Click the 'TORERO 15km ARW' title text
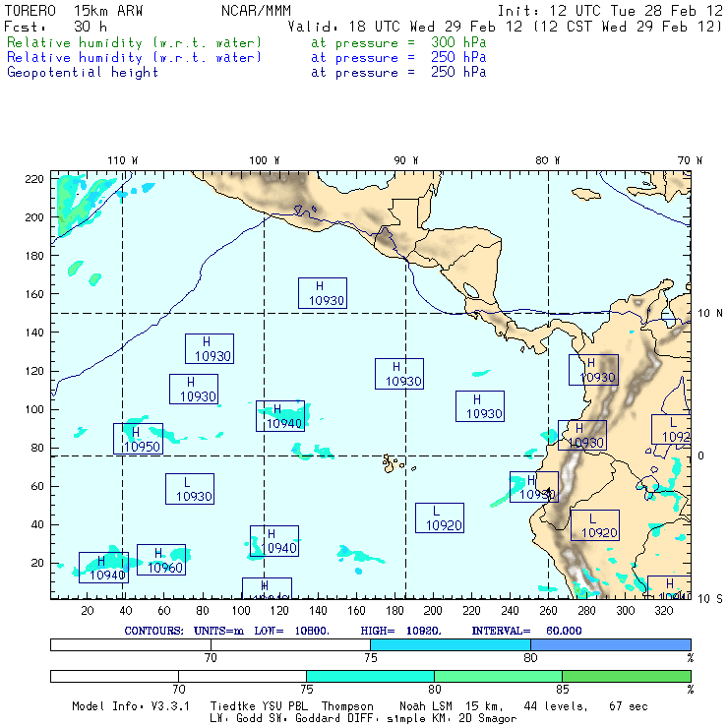Viewport: 728px width, 728px height. (74, 11)
